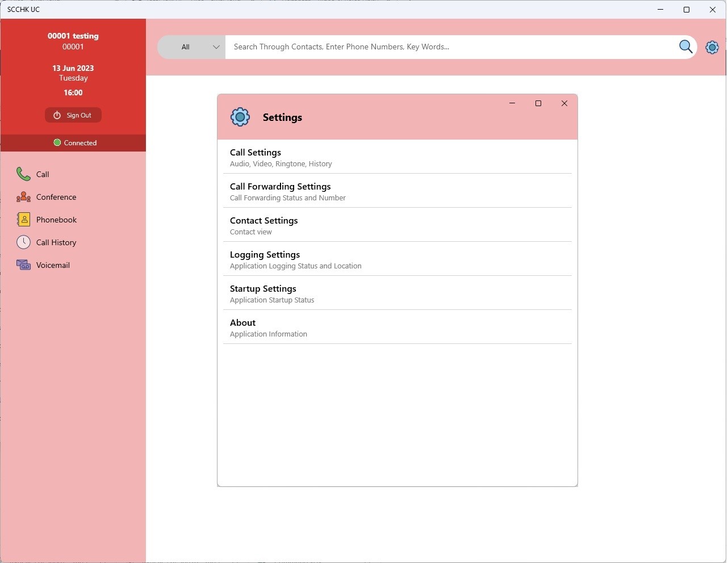This screenshot has height=563, width=728.
Task: Open Conference via its people icon
Action: click(23, 197)
